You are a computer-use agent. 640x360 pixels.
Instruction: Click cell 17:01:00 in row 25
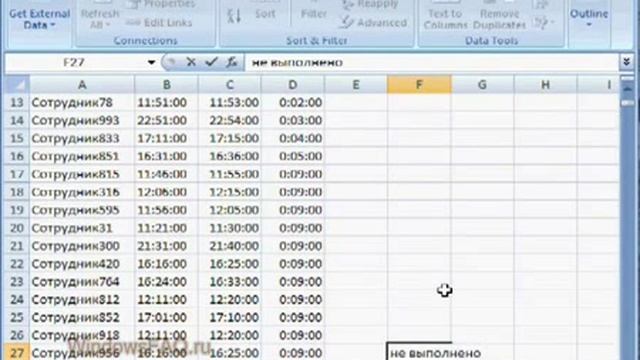coord(167,317)
